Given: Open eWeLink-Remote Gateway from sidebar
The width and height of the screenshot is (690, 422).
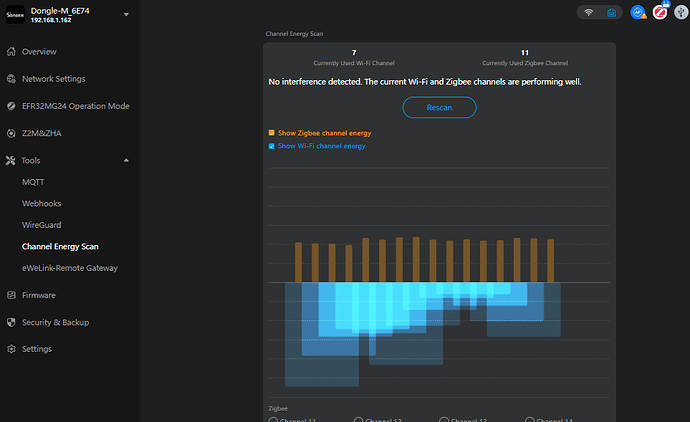Looking at the screenshot, I should pyautogui.click(x=69, y=268).
